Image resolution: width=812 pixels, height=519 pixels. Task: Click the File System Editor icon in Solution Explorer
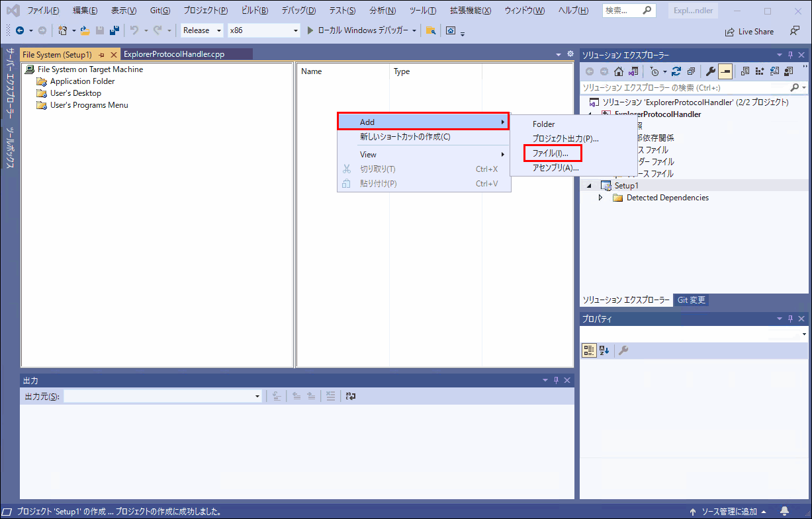coord(744,71)
